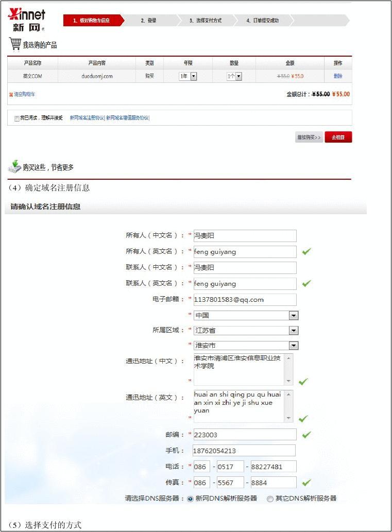Click the Xinnet logo
Viewport: 392px width, 532px height.
click(27, 20)
